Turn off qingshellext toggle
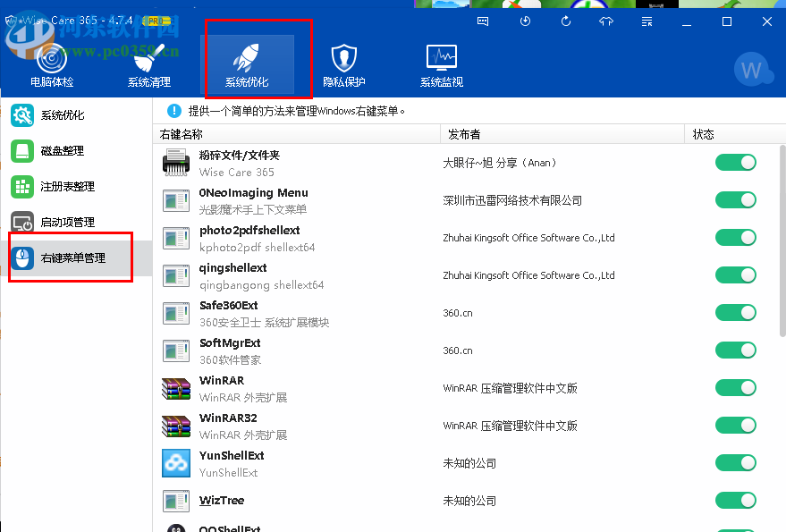The height and width of the screenshot is (532, 786). [735, 275]
